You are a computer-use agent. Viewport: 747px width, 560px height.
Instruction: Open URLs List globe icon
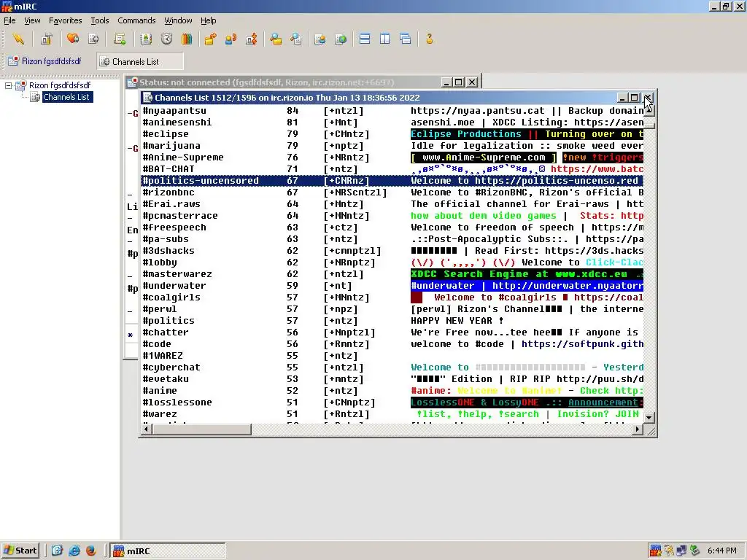click(x=341, y=39)
